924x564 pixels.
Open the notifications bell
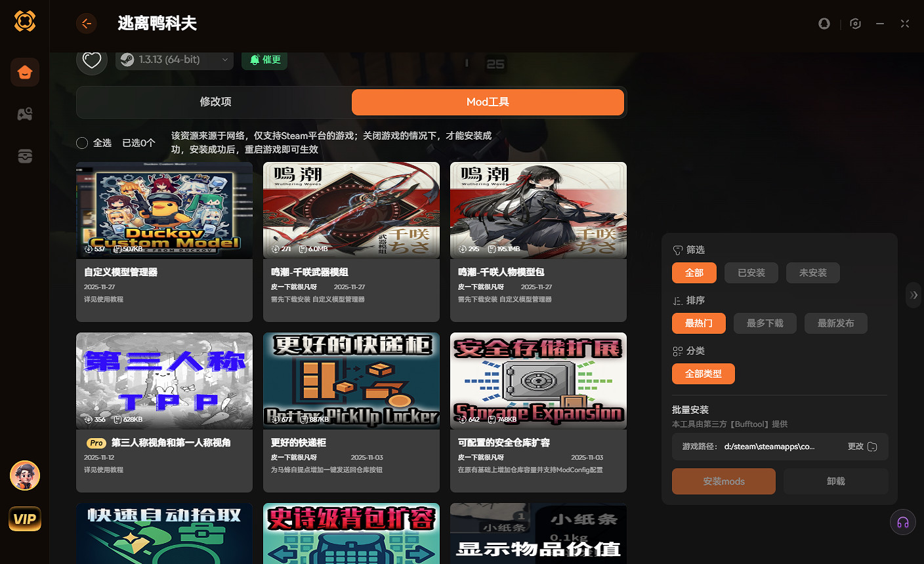824,23
